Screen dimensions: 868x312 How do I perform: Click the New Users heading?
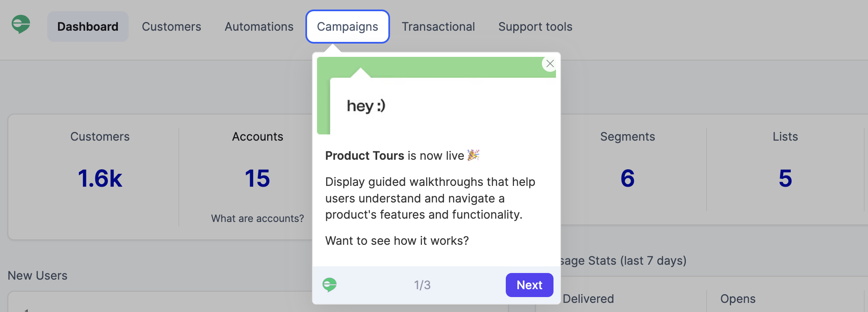pos(37,275)
